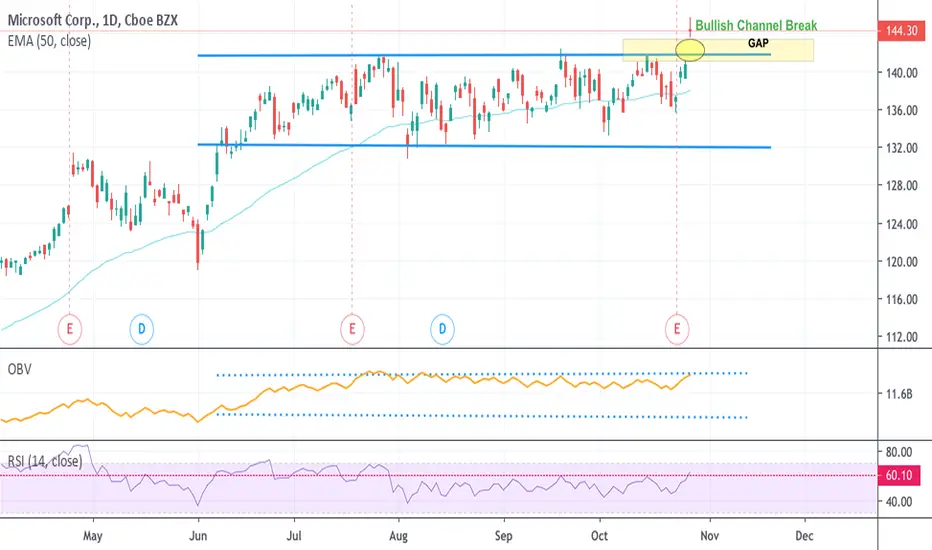Click the OBV indicator label

click(x=19, y=369)
